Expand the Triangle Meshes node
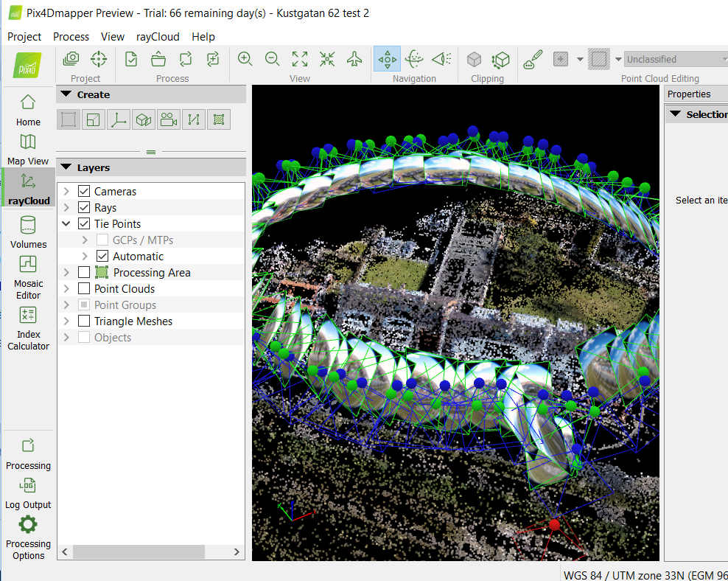Screen dimensions: 728x581 [66, 321]
